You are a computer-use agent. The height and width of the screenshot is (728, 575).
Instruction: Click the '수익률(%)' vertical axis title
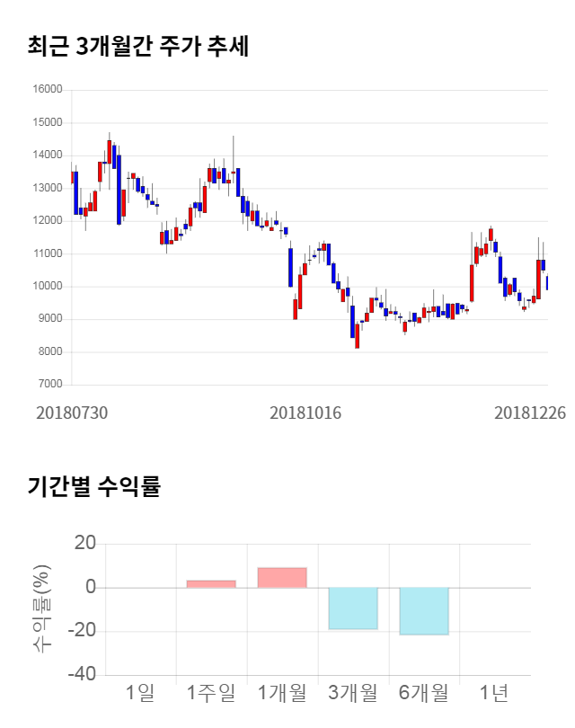click(42, 608)
